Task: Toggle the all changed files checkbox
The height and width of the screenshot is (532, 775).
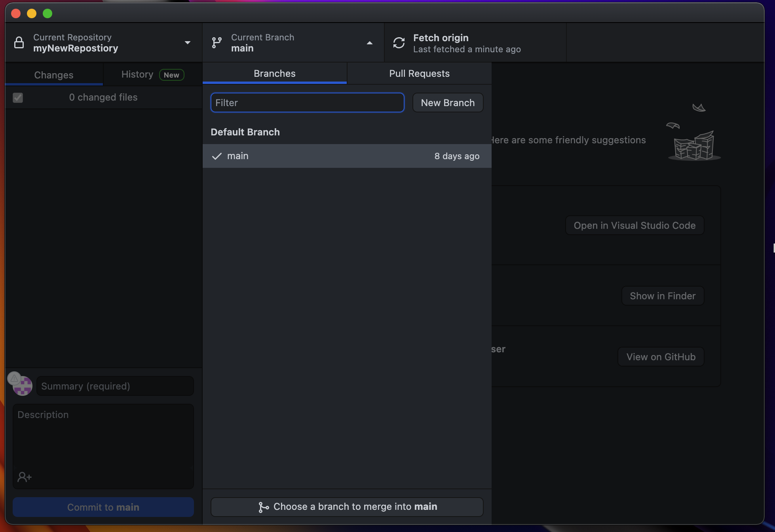Action: [18, 97]
